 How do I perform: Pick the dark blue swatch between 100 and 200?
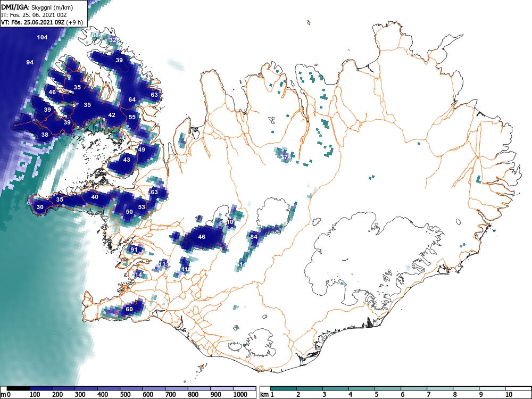click(x=41, y=388)
